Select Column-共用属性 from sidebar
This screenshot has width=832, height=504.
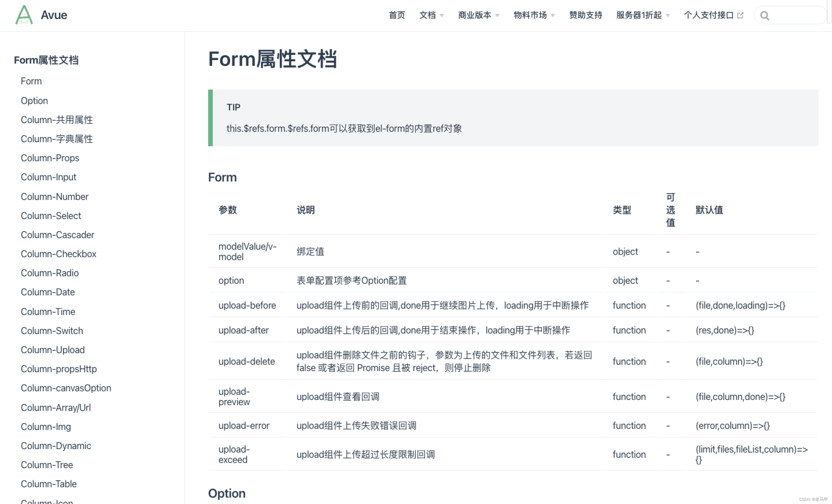tap(56, 120)
